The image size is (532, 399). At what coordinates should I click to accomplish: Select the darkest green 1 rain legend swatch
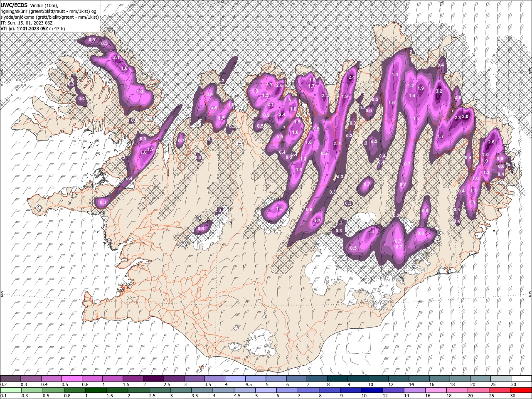96,390
